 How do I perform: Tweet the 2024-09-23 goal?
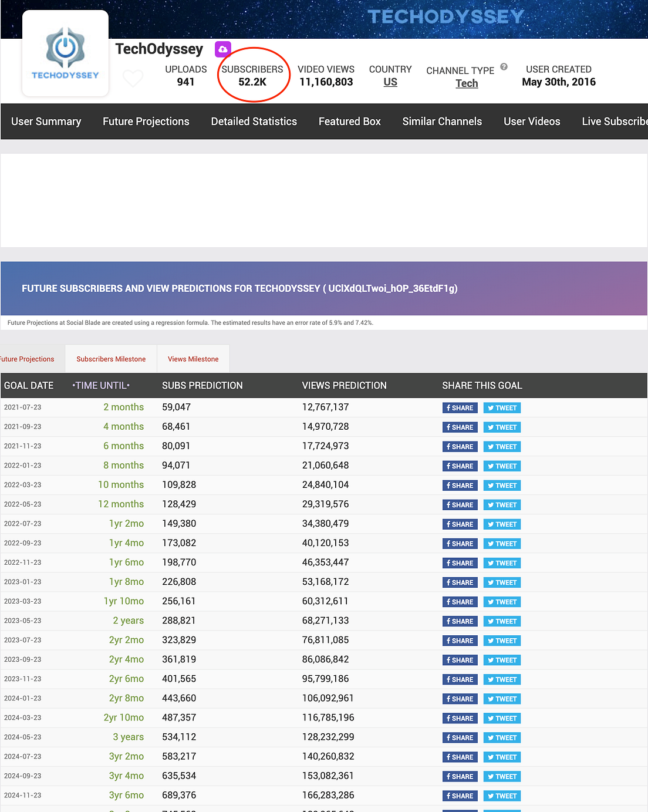click(x=502, y=776)
